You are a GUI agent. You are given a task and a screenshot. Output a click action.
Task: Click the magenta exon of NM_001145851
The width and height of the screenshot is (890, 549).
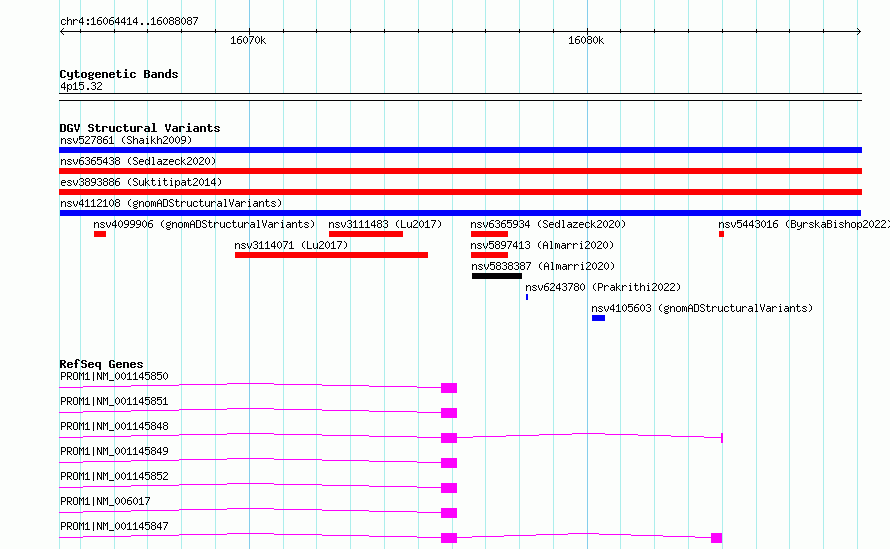pos(449,413)
